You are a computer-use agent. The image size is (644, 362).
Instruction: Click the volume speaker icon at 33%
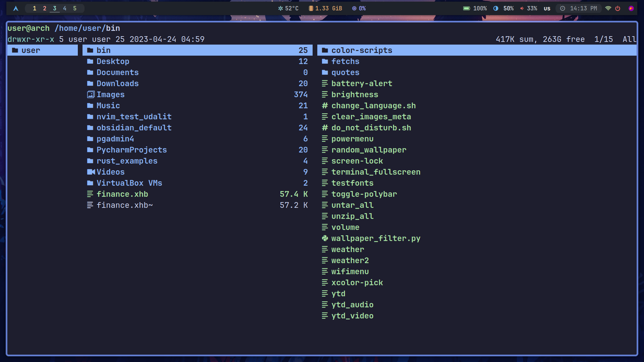(522, 8)
